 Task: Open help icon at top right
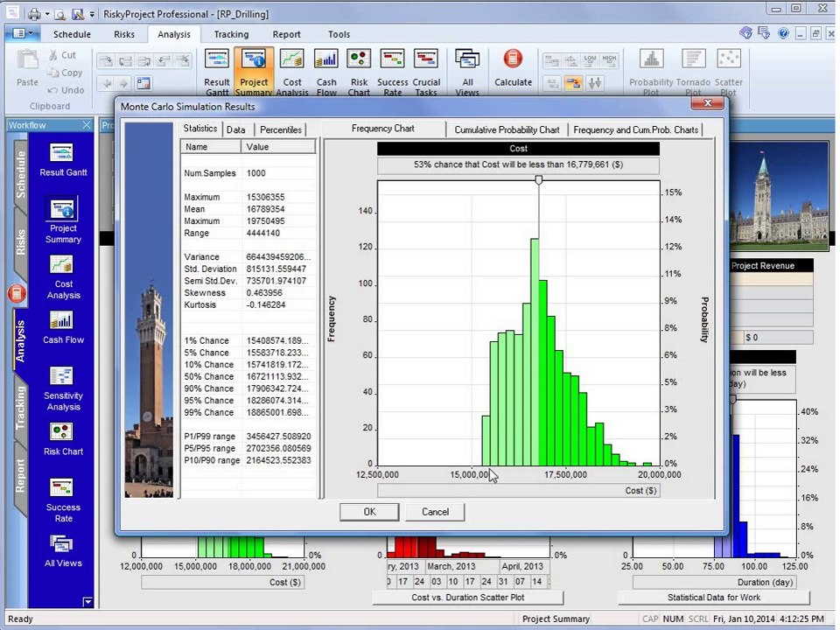point(783,34)
